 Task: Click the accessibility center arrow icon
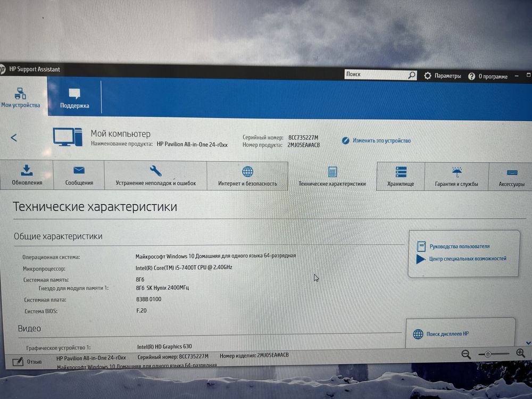coord(421,259)
